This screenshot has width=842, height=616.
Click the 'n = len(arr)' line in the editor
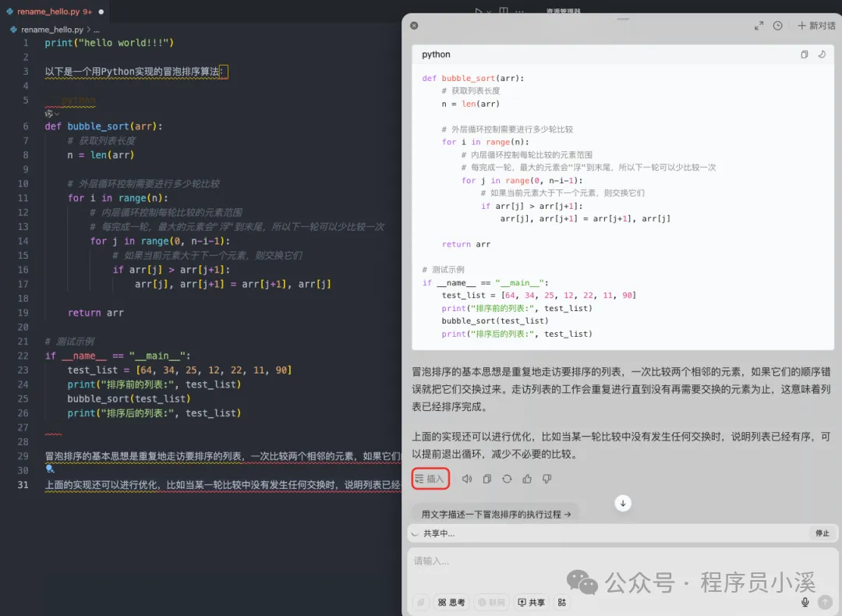point(101,154)
